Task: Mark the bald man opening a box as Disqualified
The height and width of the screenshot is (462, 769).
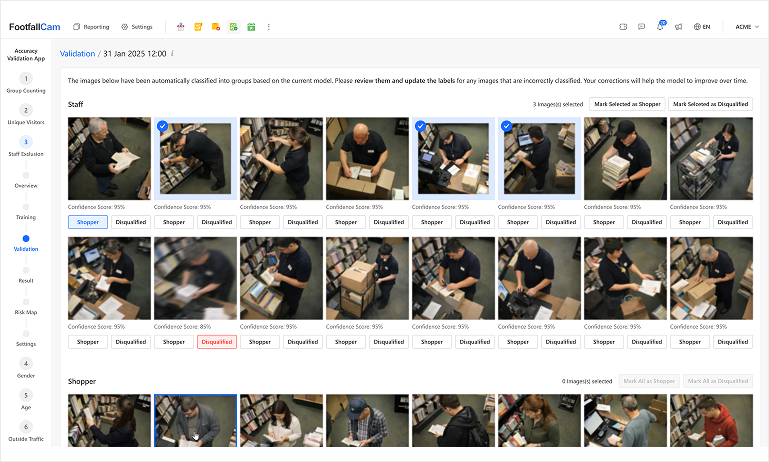Action: pyautogui.click(x=389, y=222)
